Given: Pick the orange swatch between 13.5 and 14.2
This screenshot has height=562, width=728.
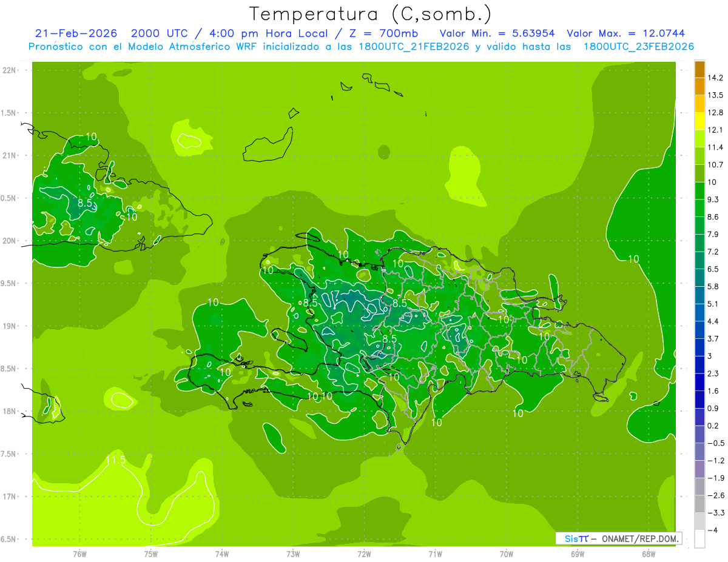Looking at the screenshot, I should click(699, 87).
